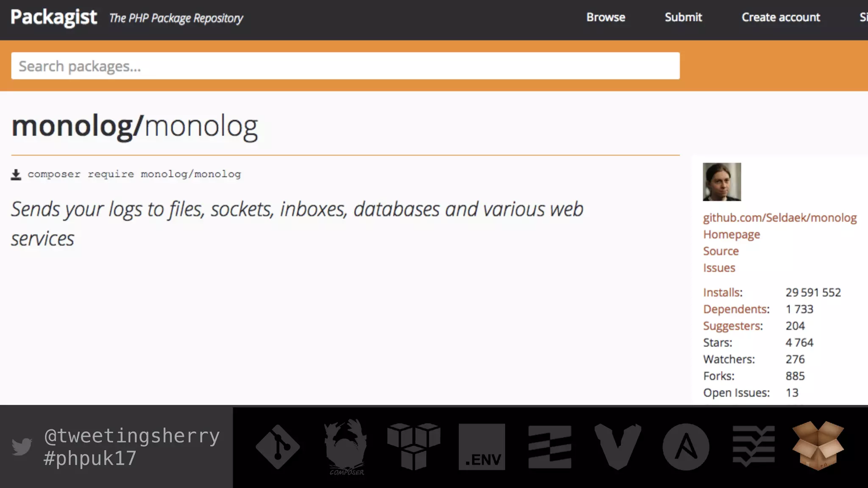The height and width of the screenshot is (488, 868).
Task: Click the checklist lines icon
Action: [x=754, y=446]
